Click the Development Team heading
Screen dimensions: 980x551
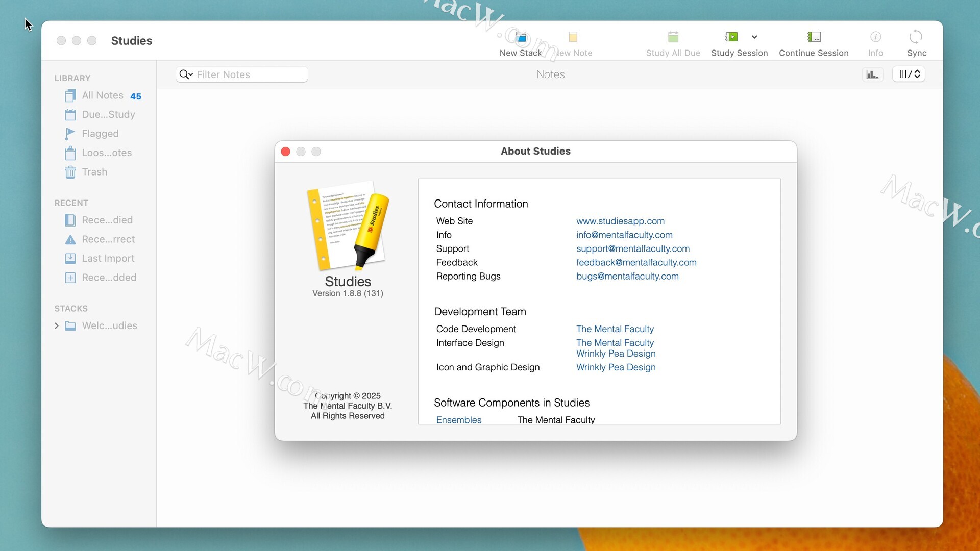click(480, 312)
